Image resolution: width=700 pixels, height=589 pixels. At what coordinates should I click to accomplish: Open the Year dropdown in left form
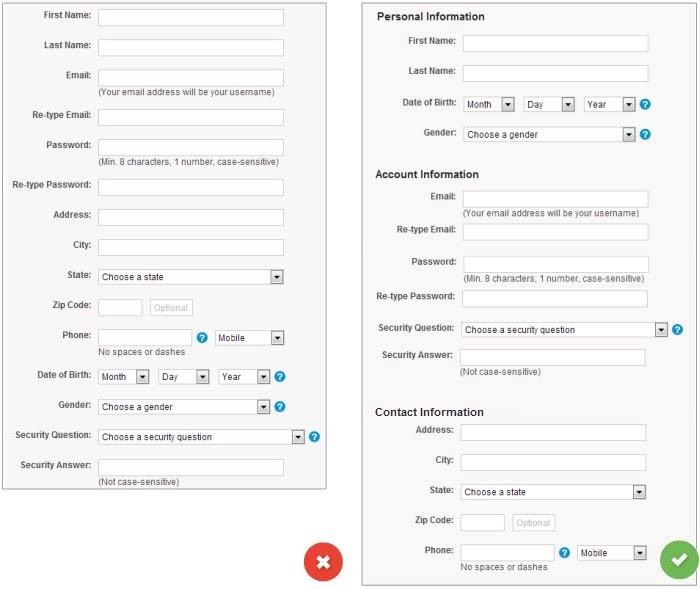click(244, 376)
